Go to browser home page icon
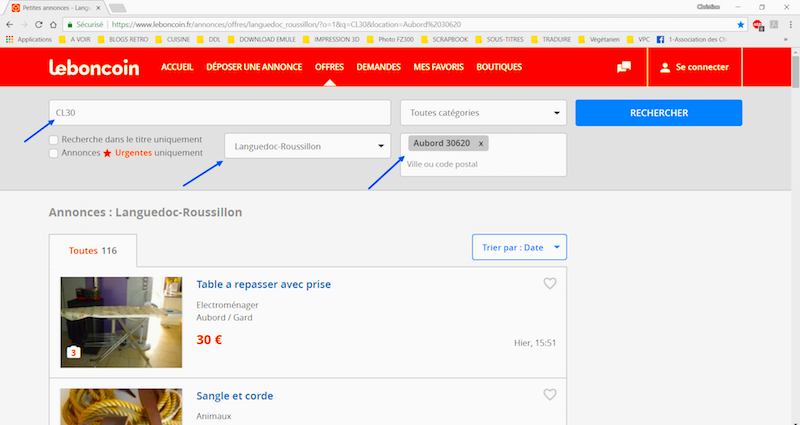 [x=53, y=24]
